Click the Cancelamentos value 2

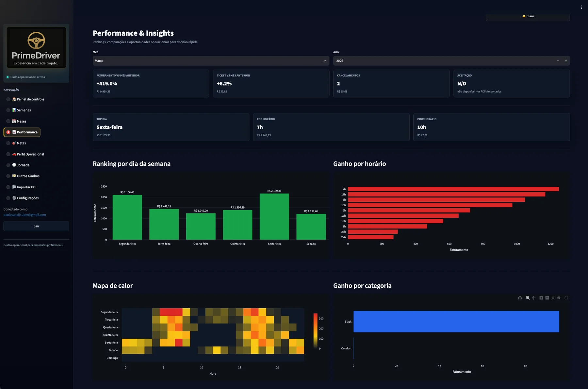[338, 84]
